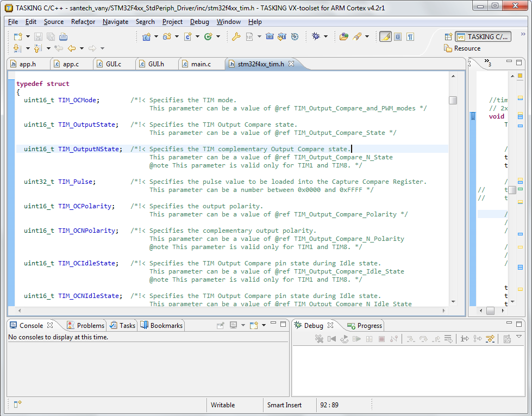Click the New wizard icon

(17, 36)
